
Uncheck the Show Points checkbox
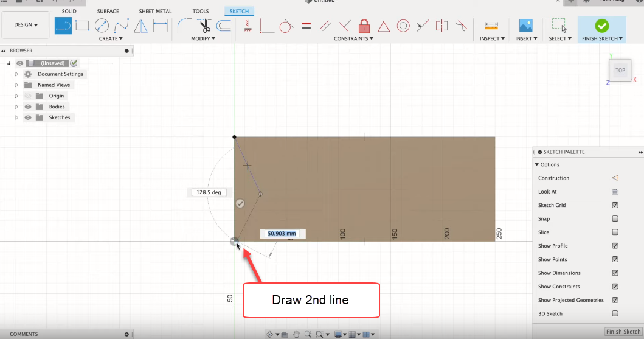pyautogui.click(x=615, y=259)
